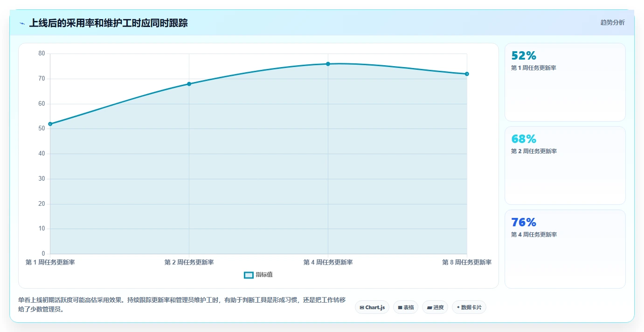Select the Chart.js tag chip

tap(372, 307)
